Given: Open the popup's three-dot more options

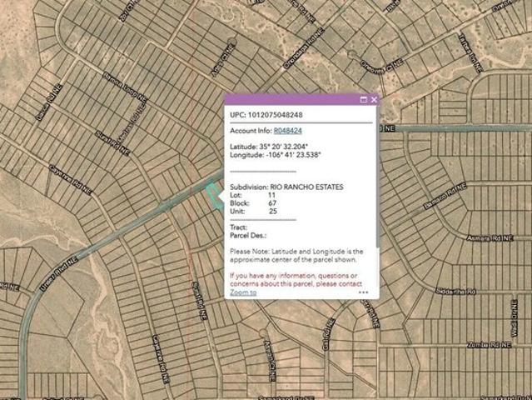Looking at the screenshot, I should click(x=363, y=292).
